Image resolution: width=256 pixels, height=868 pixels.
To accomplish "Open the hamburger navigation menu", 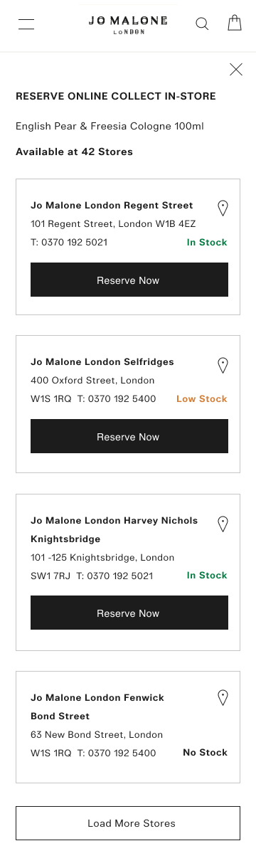I will (26, 24).
